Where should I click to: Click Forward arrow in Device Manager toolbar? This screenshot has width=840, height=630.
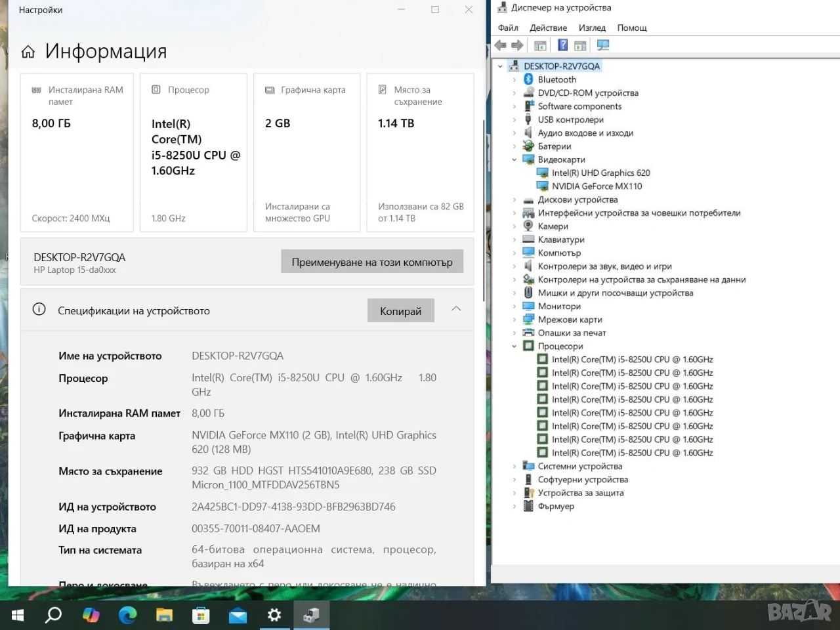pyautogui.click(x=517, y=45)
